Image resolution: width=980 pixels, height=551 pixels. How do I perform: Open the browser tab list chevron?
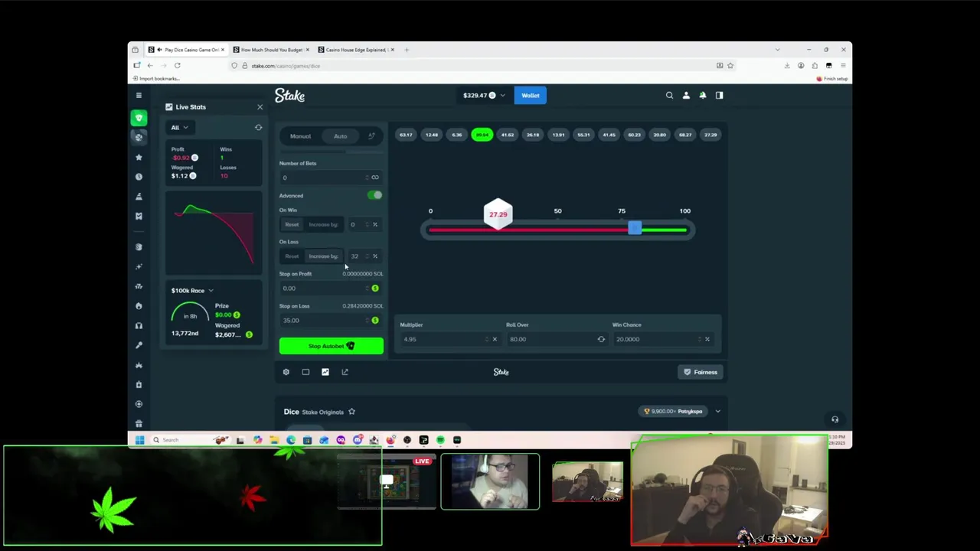pyautogui.click(x=777, y=50)
